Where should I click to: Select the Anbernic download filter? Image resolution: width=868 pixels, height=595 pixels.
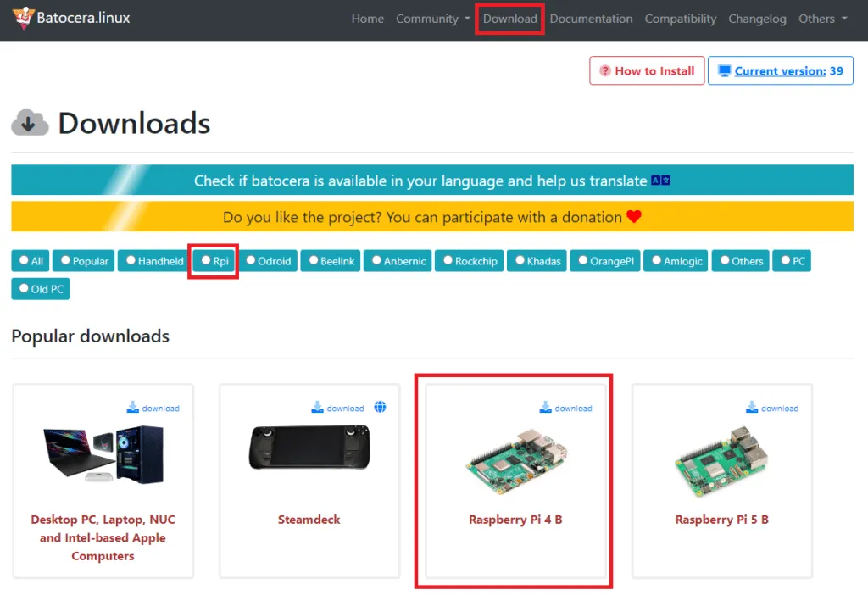[397, 260]
